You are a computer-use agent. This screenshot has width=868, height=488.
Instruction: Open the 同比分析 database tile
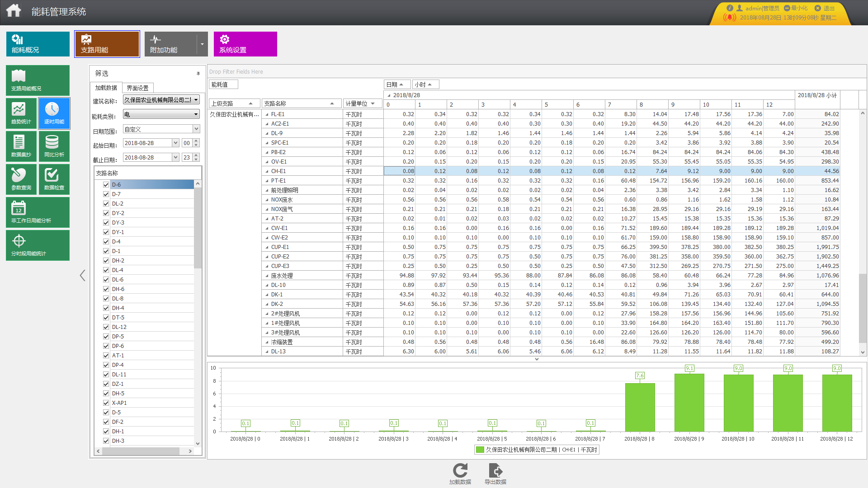pyautogui.click(x=54, y=146)
